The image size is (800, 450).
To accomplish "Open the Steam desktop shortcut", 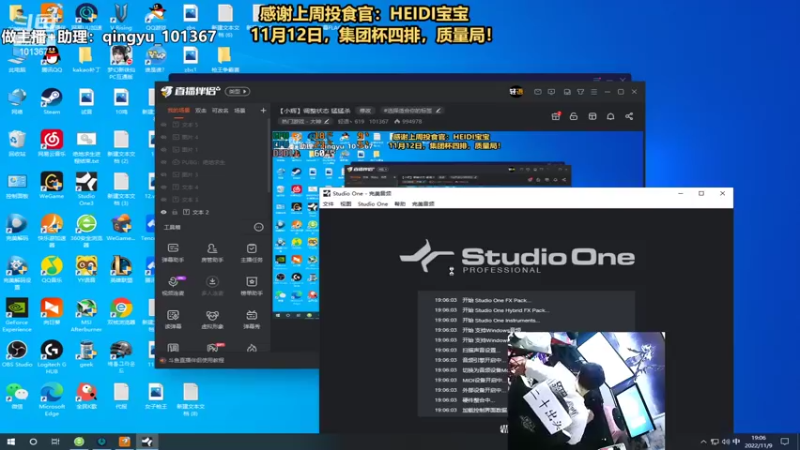I will point(52,101).
